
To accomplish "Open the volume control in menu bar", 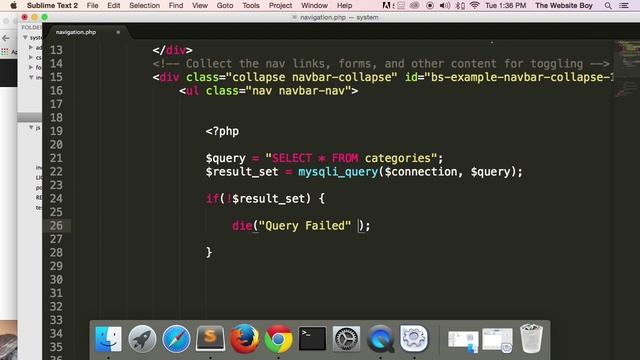I will click(x=444, y=5).
